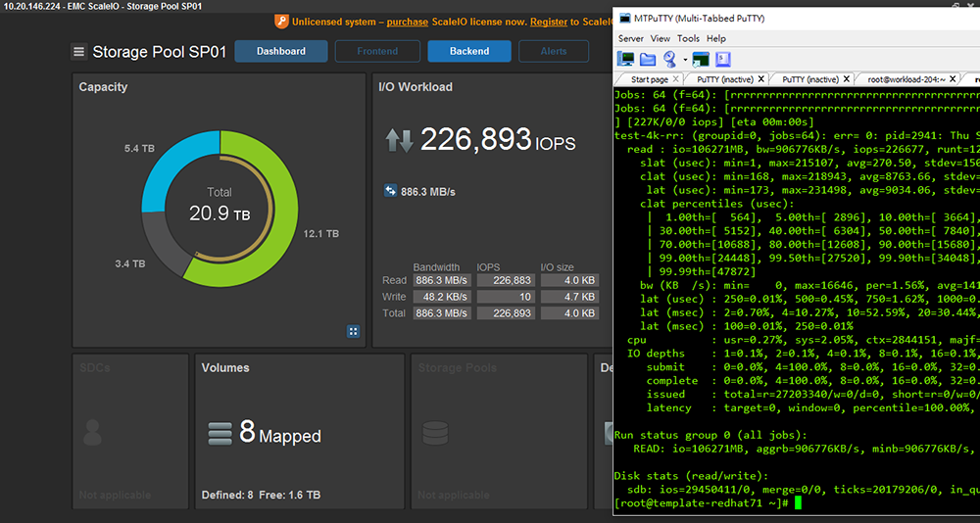Select the PuTTY (inactive) tab beside root@workload-204
Viewport: 980px width, 523px height.
pyautogui.click(x=811, y=79)
